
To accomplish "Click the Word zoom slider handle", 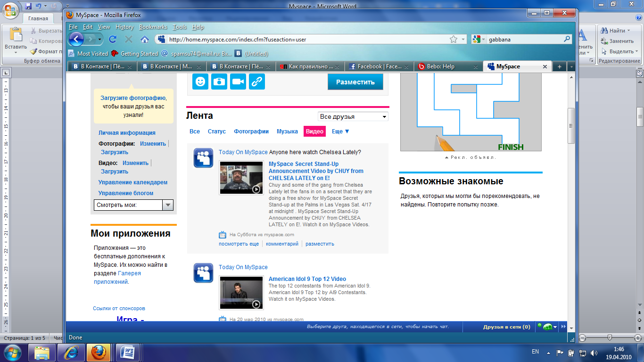I will click(610, 338).
